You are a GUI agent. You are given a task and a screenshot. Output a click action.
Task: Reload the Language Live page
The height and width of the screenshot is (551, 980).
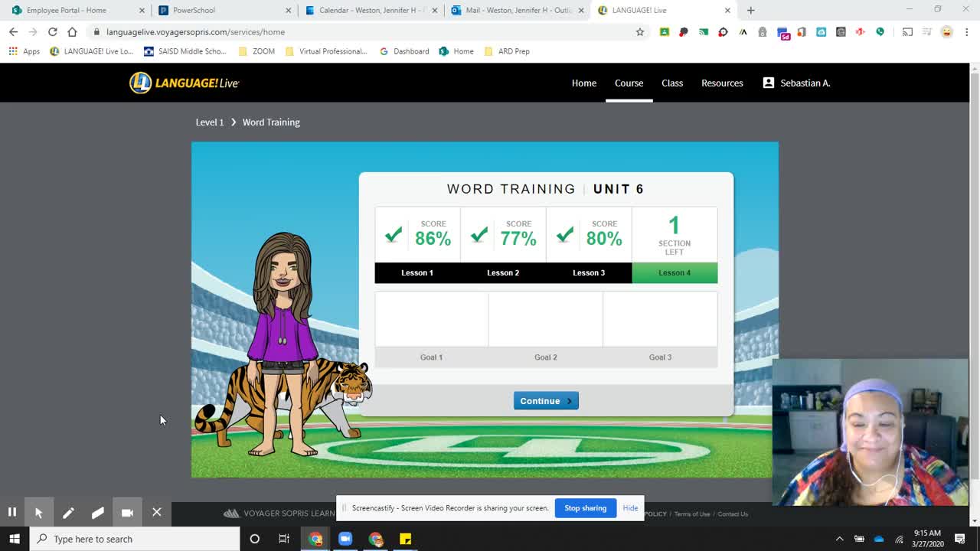click(52, 32)
